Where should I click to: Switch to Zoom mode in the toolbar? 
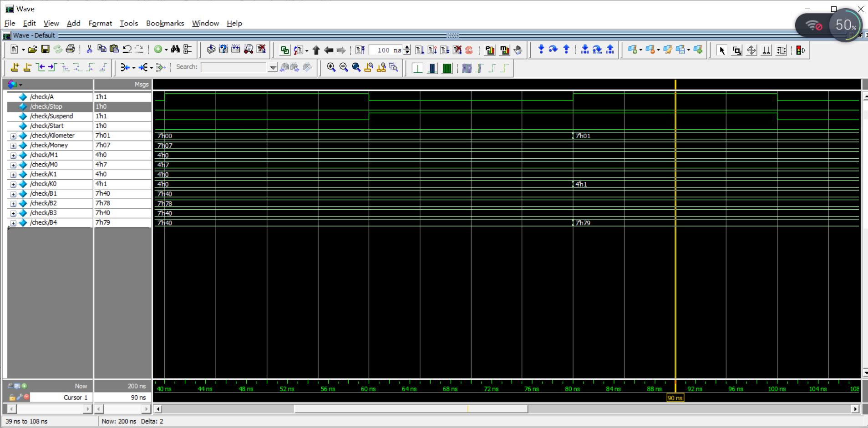tap(737, 50)
